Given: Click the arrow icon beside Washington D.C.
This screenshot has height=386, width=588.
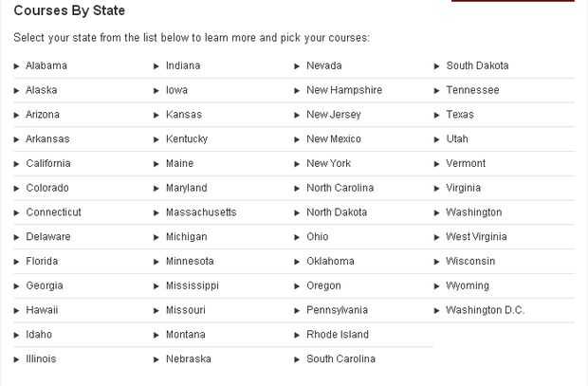Looking at the screenshot, I should pos(437,310).
